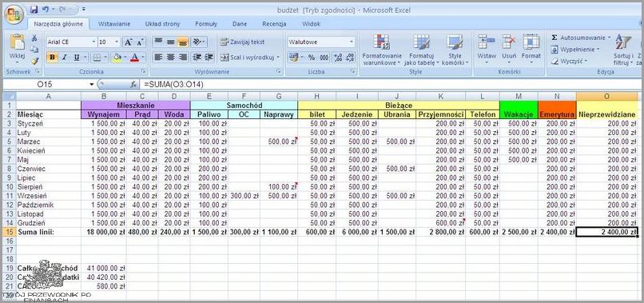Select the purple Mieszkanie merged header cell
644x303 pixels.
click(136, 106)
